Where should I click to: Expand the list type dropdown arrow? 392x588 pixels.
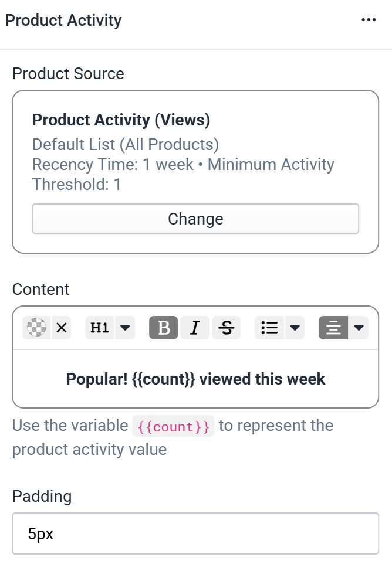tap(295, 327)
